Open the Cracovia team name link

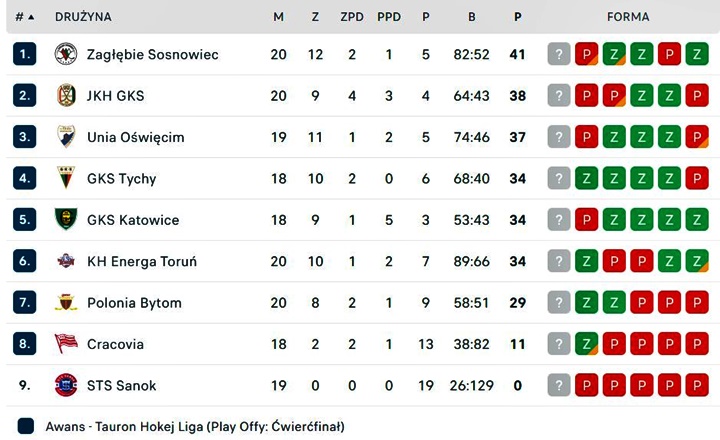(115, 344)
